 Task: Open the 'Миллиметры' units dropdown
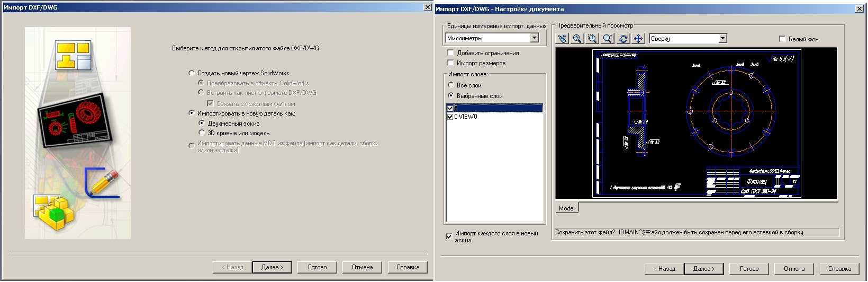[534, 38]
